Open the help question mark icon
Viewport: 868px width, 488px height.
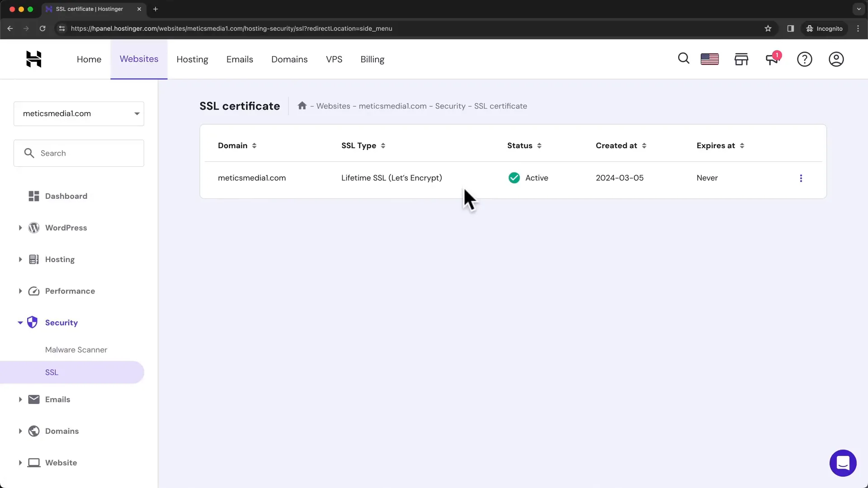[x=805, y=59]
